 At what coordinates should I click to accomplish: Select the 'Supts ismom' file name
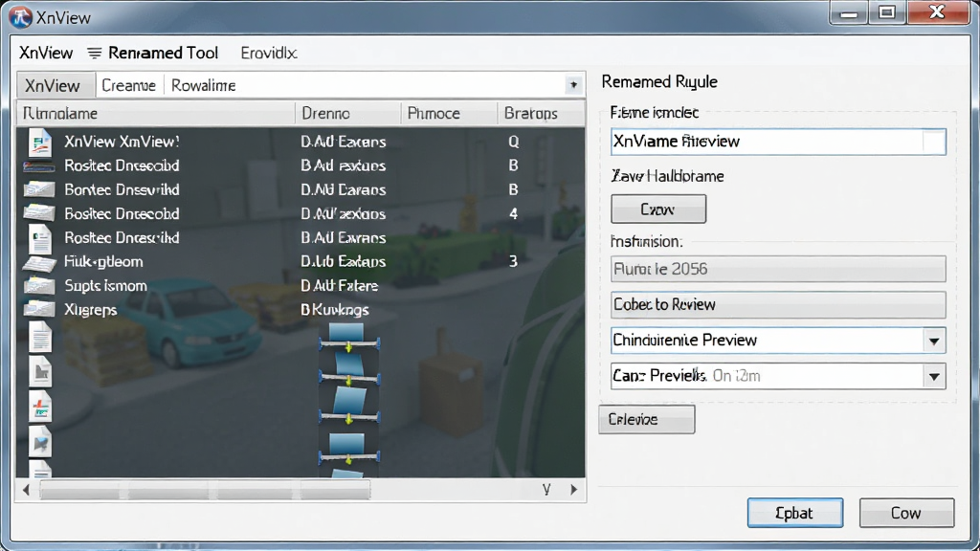(x=105, y=285)
